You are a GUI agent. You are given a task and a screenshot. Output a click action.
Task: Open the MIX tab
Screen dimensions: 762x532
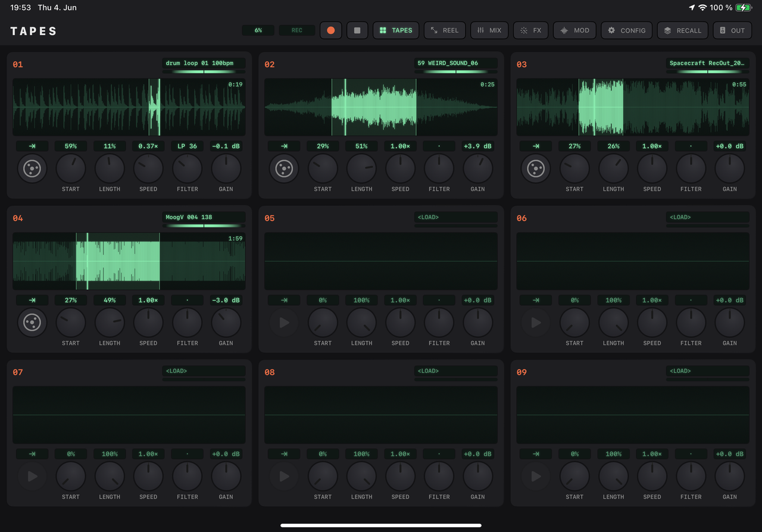[x=489, y=30]
